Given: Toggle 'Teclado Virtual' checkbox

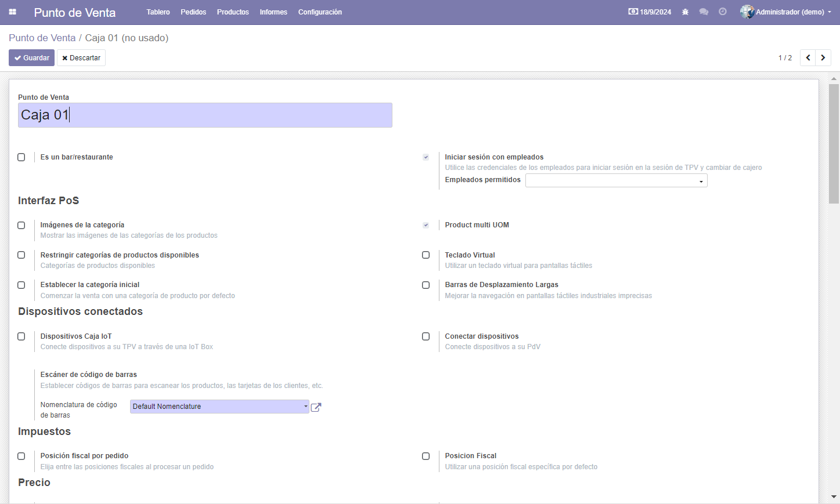Looking at the screenshot, I should [x=426, y=255].
